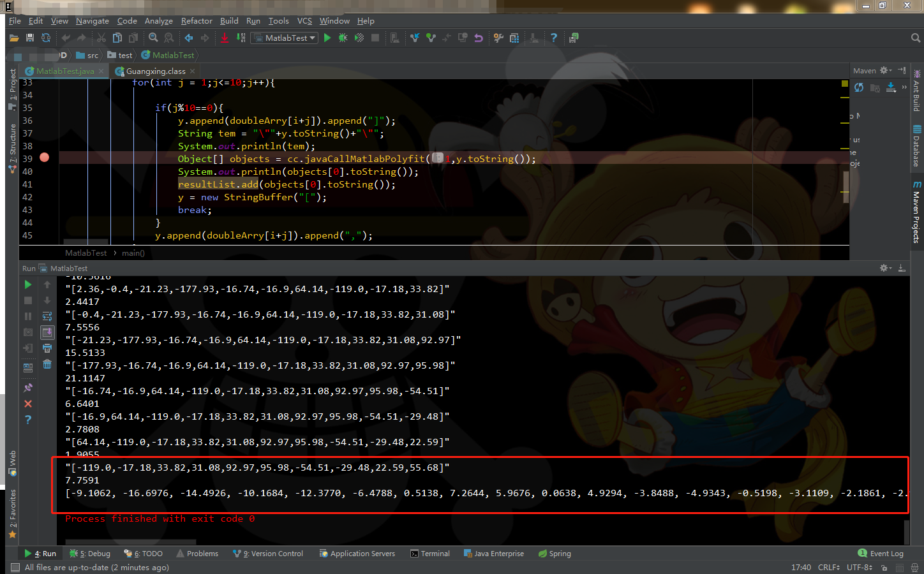
Task: Open the 5: Debug tool window
Action: (x=90, y=554)
